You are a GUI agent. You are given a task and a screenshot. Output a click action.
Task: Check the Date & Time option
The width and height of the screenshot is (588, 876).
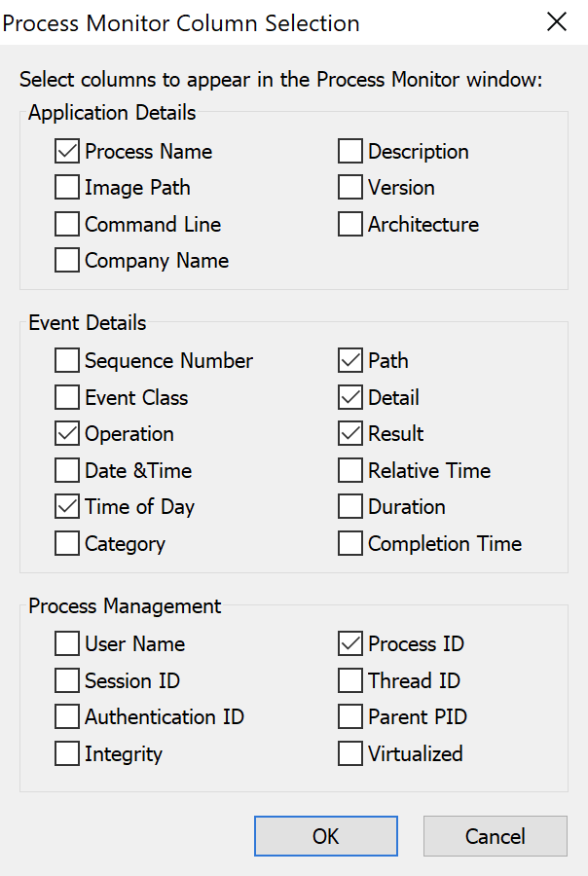tap(67, 471)
